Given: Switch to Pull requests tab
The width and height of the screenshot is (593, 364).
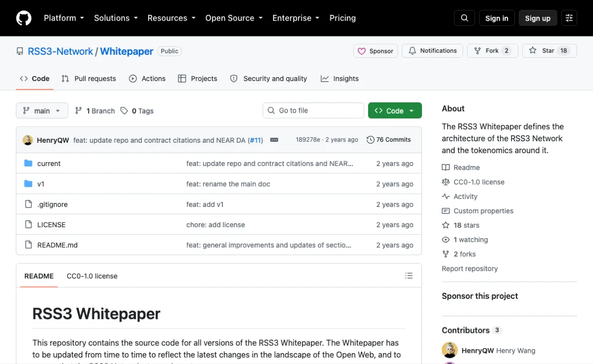Looking at the screenshot, I should [88, 79].
